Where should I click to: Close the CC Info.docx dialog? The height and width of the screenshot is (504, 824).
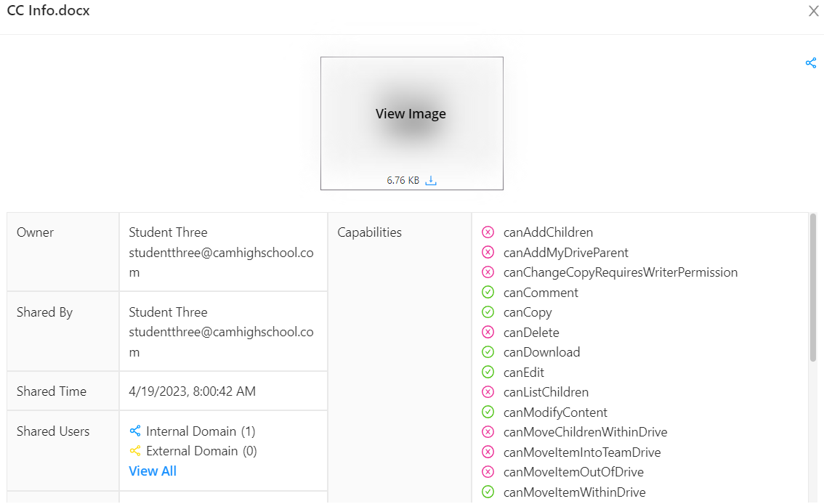(x=813, y=11)
